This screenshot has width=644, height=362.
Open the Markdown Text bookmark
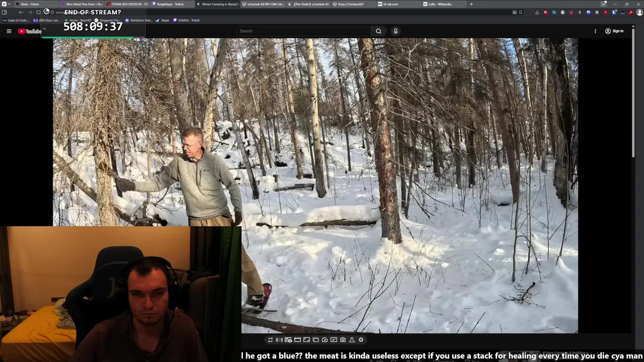tap(139, 20)
